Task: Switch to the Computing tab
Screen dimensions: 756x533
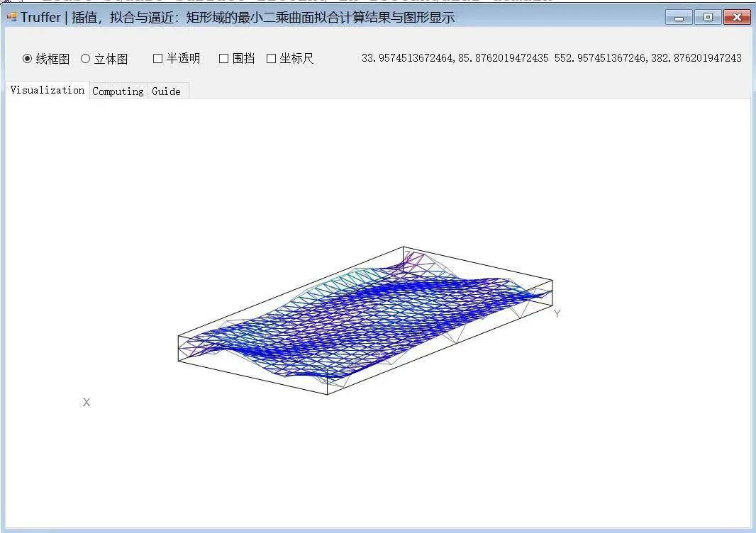Action: coord(118,91)
